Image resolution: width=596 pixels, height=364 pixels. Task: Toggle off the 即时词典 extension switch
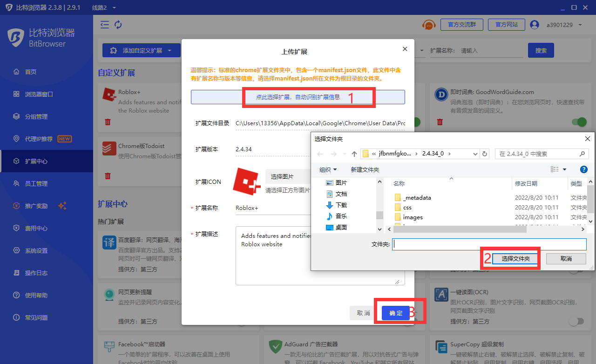pos(579,122)
